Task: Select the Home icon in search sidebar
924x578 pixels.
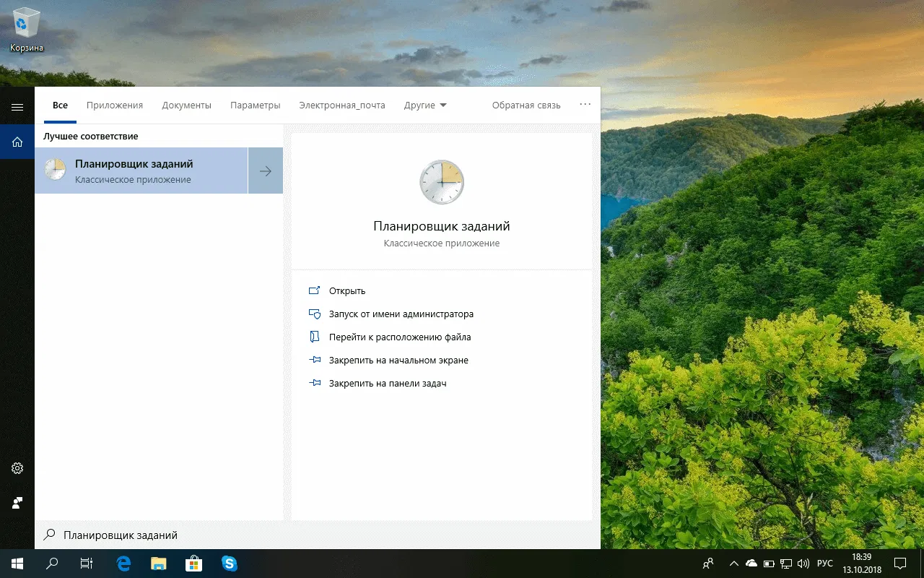Action: coord(17,142)
